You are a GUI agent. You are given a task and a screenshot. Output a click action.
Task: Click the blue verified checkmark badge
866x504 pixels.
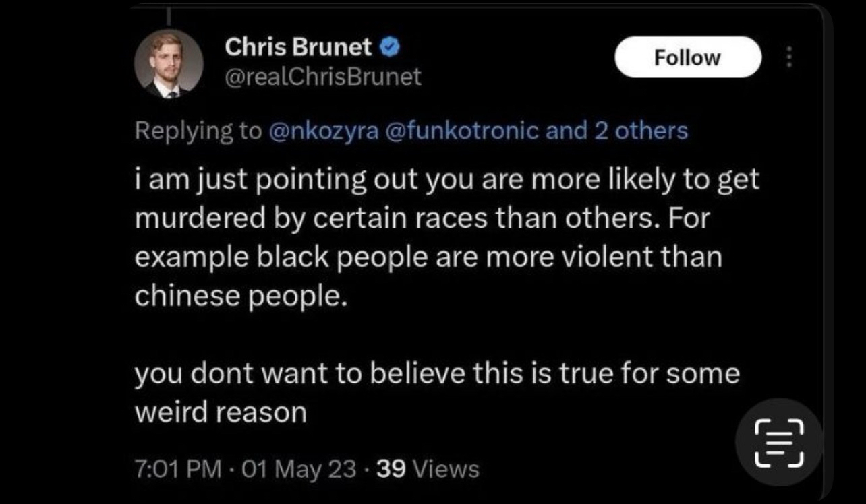[390, 47]
